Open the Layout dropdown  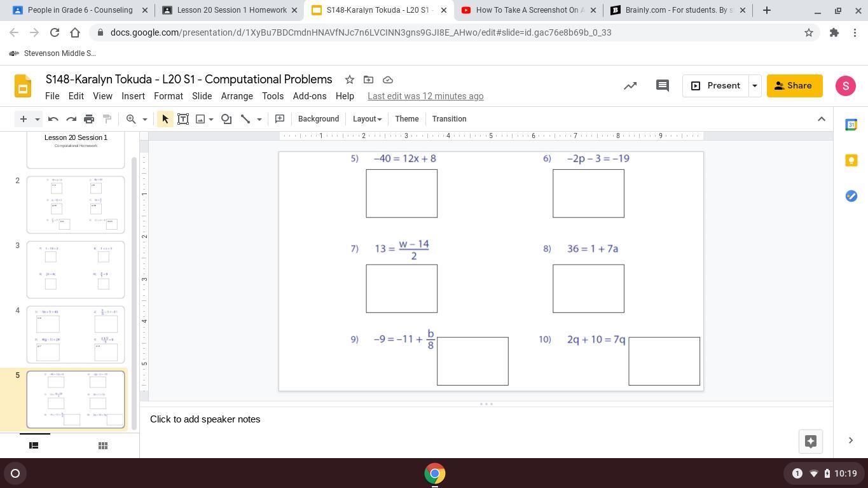pyautogui.click(x=367, y=119)
